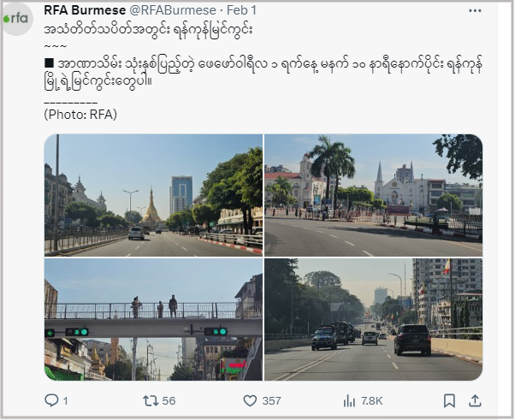Open the church and palm tree photo
Screen dimensions: 515x420
coord(374,195)
